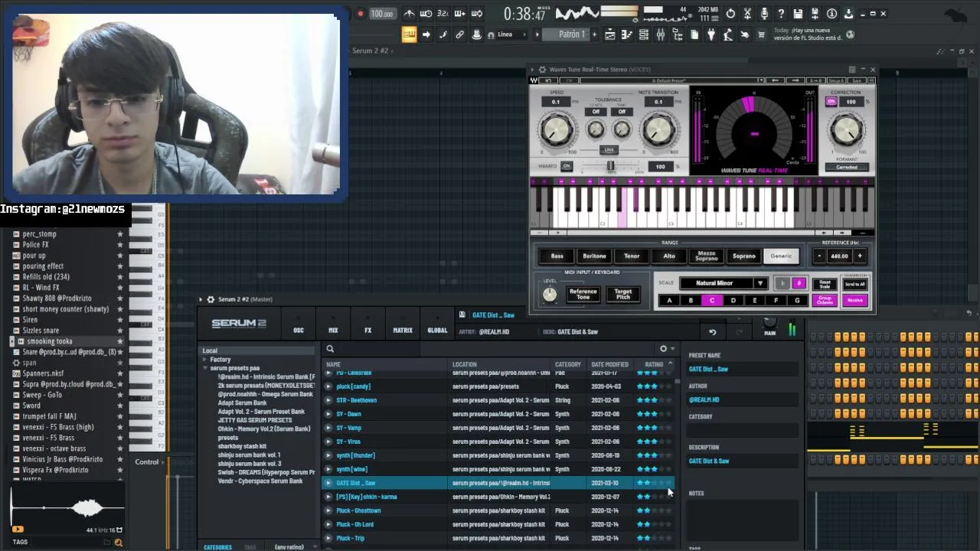Image resolution: width=980 pixels, height=551 pixels.
Task: Select the Tenor range button
Action: click(632, 256)
